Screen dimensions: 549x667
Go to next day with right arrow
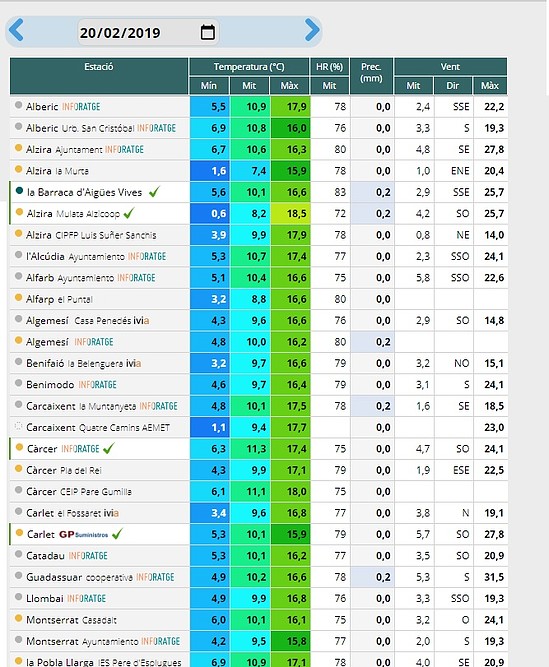312,30
